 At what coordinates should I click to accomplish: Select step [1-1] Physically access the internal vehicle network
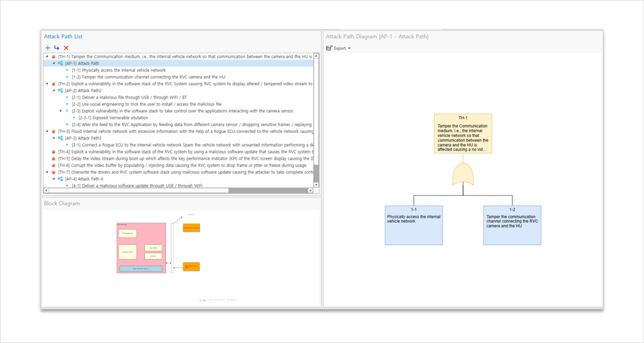tap(118, 70)
